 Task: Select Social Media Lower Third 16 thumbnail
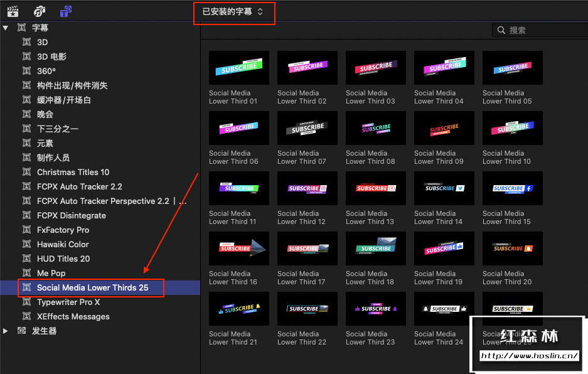coord(239,248)
